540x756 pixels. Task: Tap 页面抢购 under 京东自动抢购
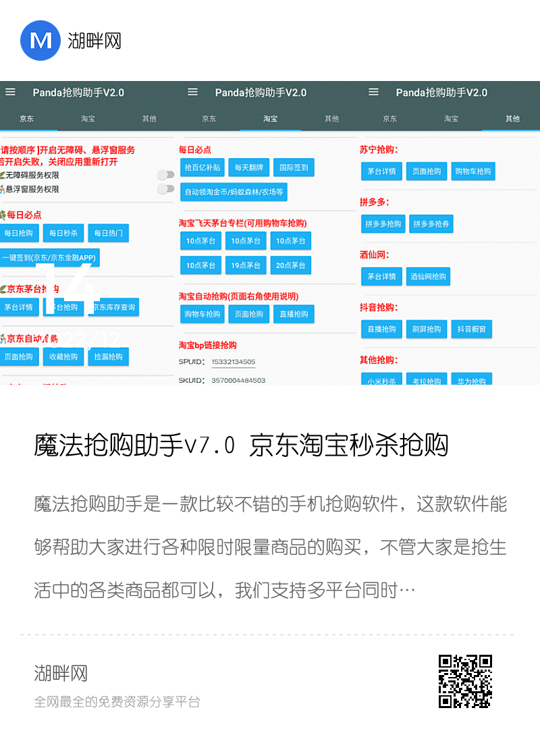tap(19, 357)
